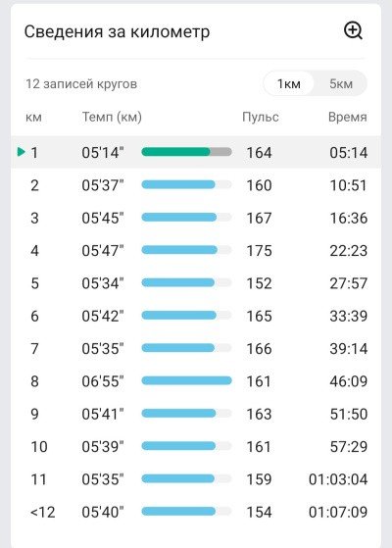This screenshot has height=548, width=392.
Task: Click the км column header
Action: pos(33,117)
